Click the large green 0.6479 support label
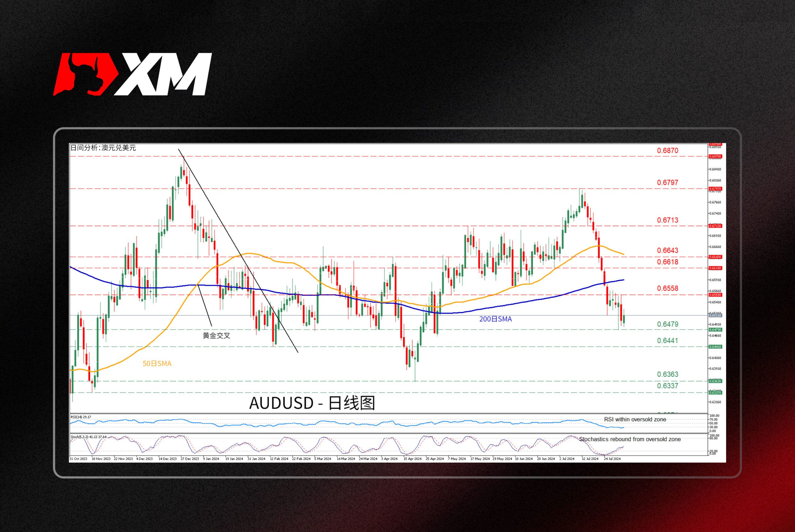This screenshot has width=795, height=532. (x=668, y=324)
